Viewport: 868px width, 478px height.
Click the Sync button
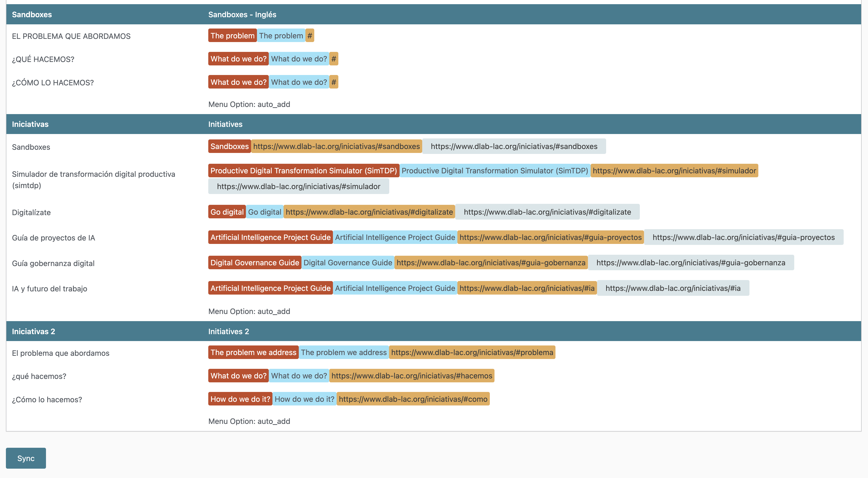click(26, 458)
